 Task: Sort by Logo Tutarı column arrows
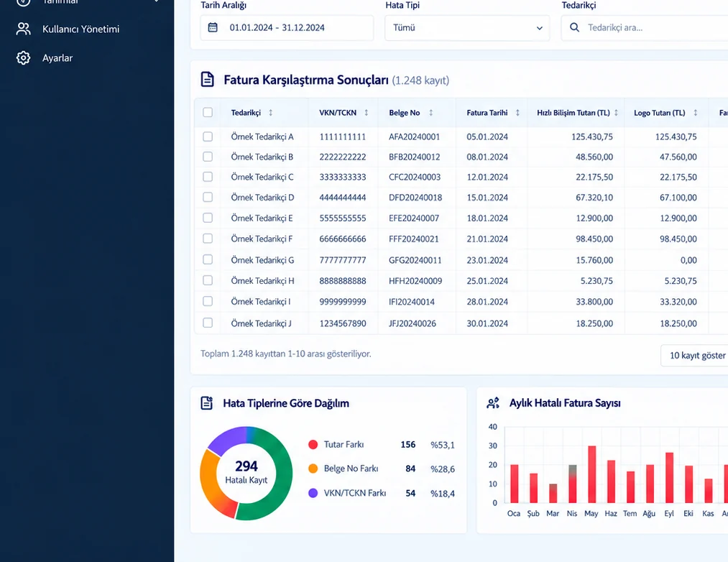coord(696,112)
